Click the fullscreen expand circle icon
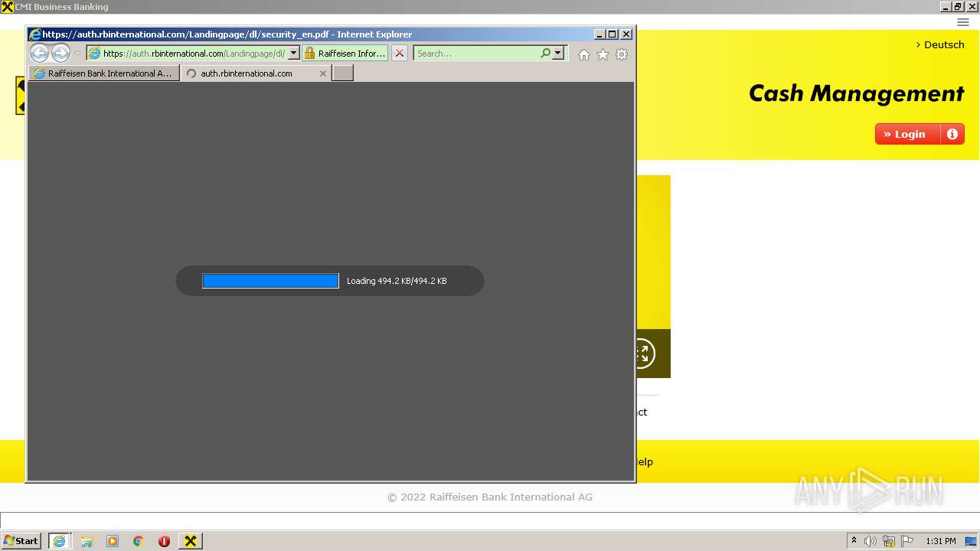The image size is (980, 551). (x=643, y=354)
